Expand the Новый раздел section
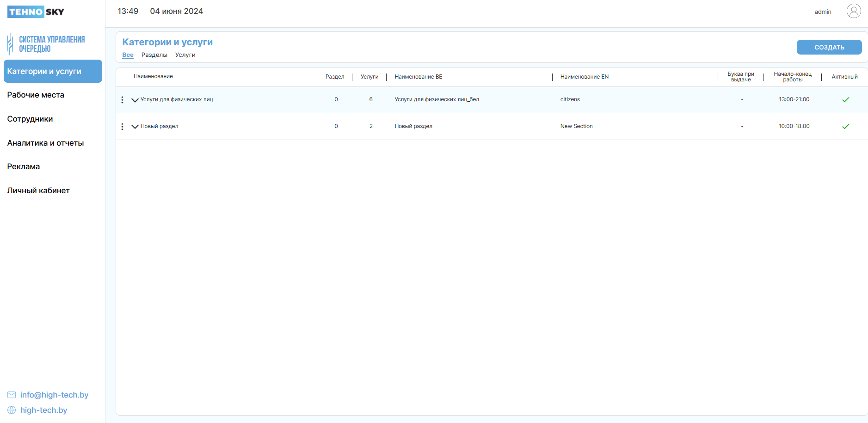 [x=135, y=127]
